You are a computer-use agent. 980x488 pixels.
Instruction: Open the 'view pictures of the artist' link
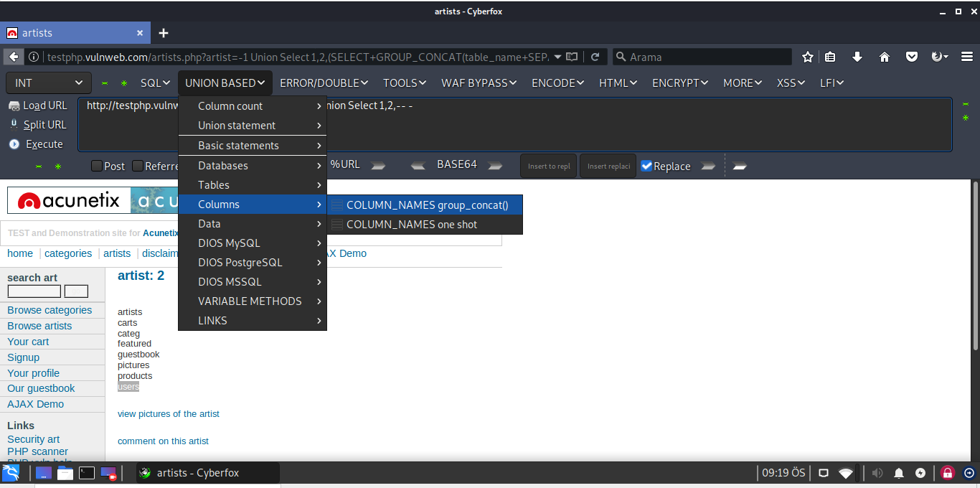coord(169,414)
